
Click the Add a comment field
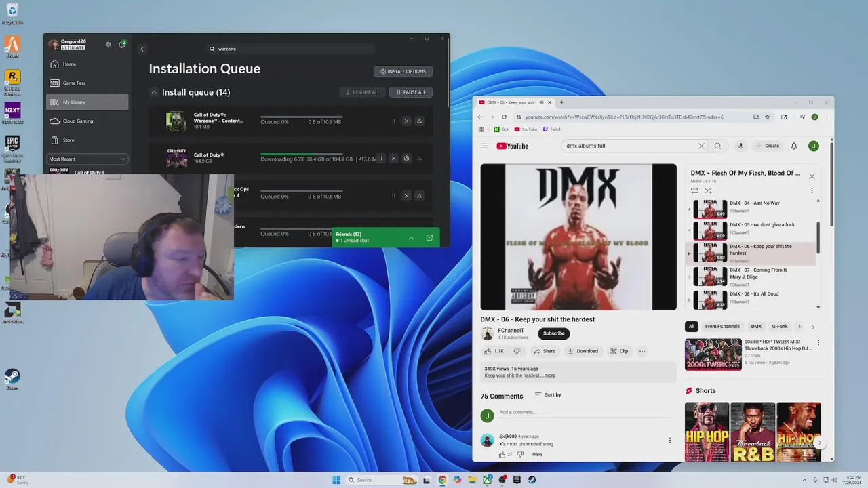click(586, 412)
